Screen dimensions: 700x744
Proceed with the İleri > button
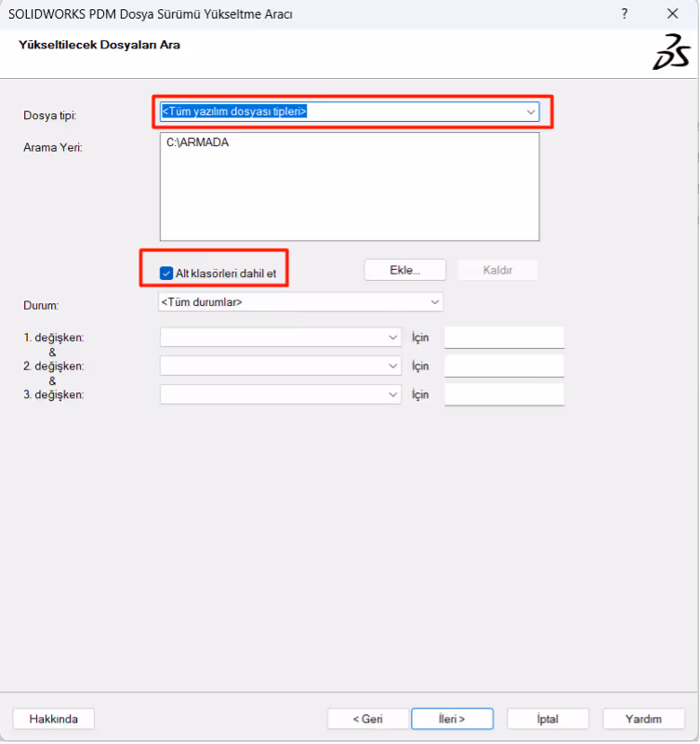tap(452, 719)
